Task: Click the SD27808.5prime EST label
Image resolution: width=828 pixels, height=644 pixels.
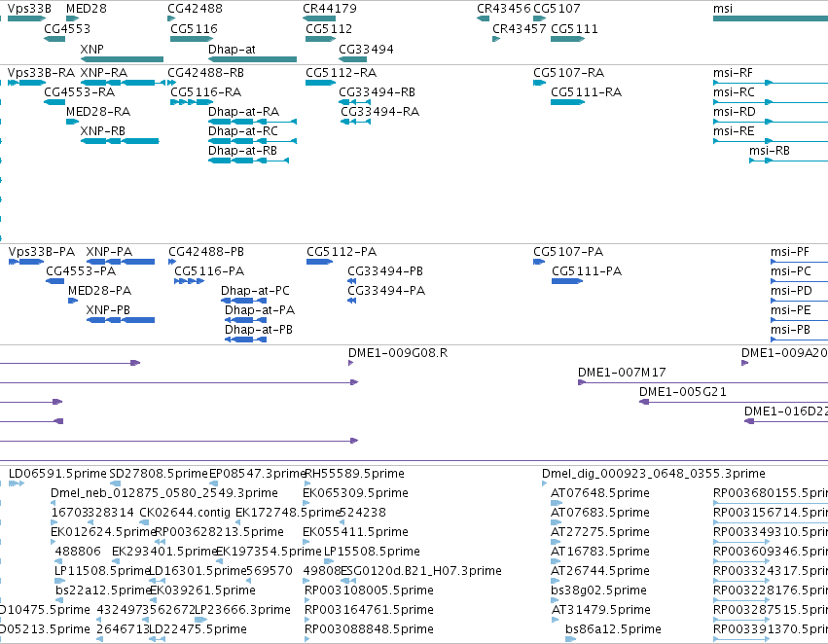Action: point(159,473)
